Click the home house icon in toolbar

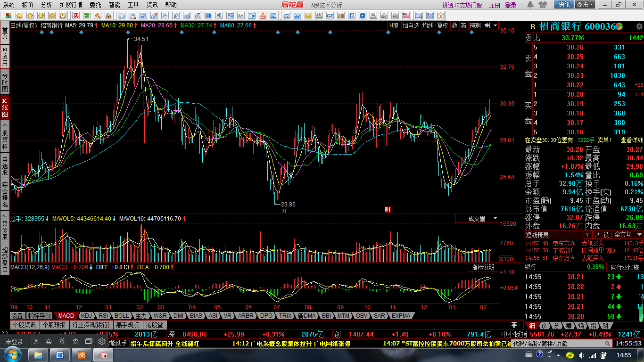(441, 16)
